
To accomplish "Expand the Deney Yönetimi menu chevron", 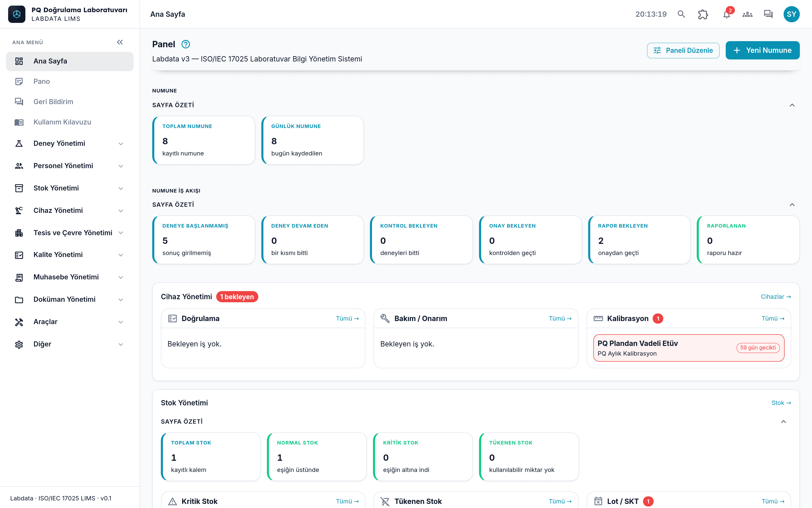I will [x=121, y=144].
